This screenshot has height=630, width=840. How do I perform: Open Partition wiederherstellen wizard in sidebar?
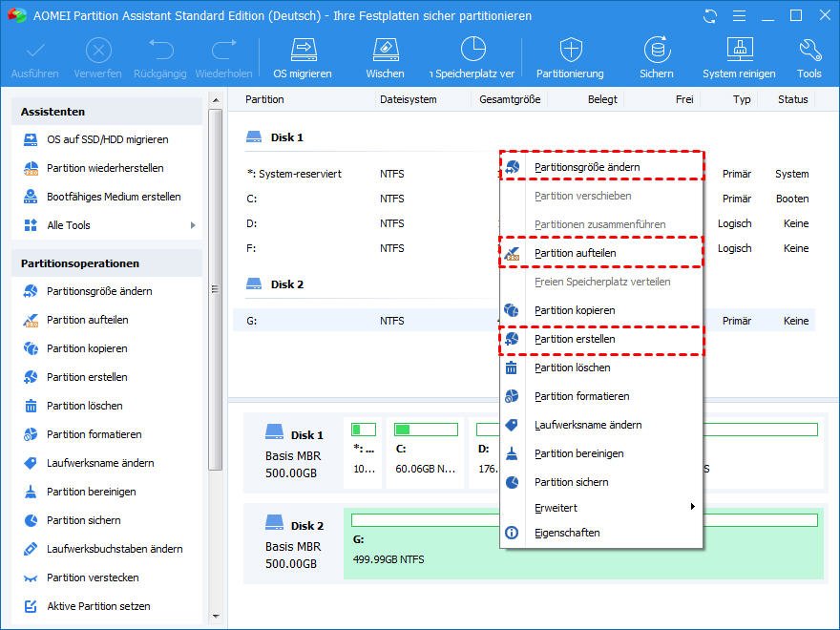[x=106, y=168]
